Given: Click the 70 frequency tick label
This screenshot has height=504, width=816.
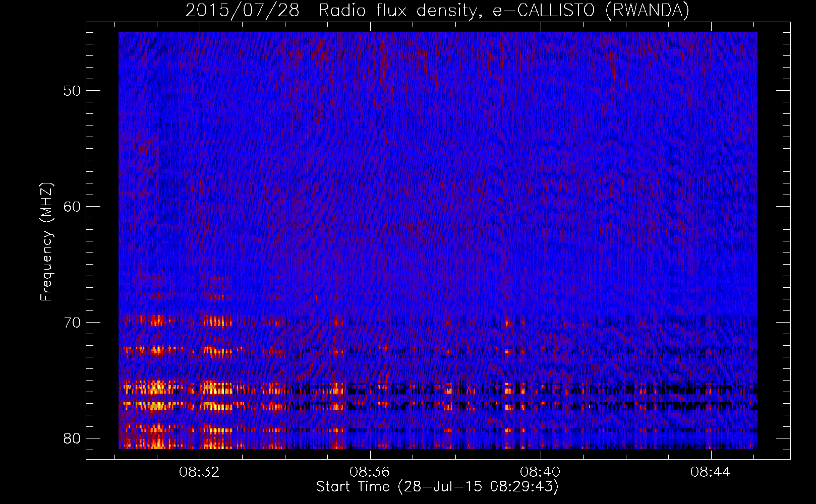Looking at the screenshot, I should 72,323.
